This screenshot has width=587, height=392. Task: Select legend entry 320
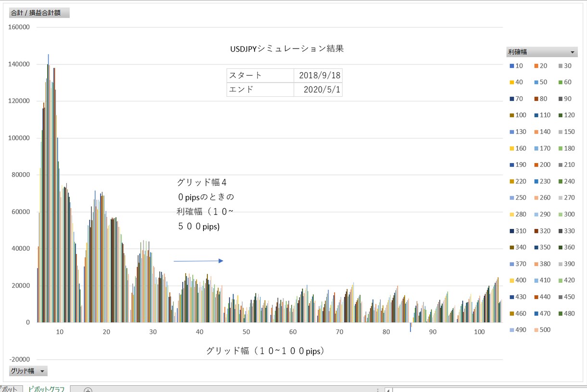[x=542, y=231]
